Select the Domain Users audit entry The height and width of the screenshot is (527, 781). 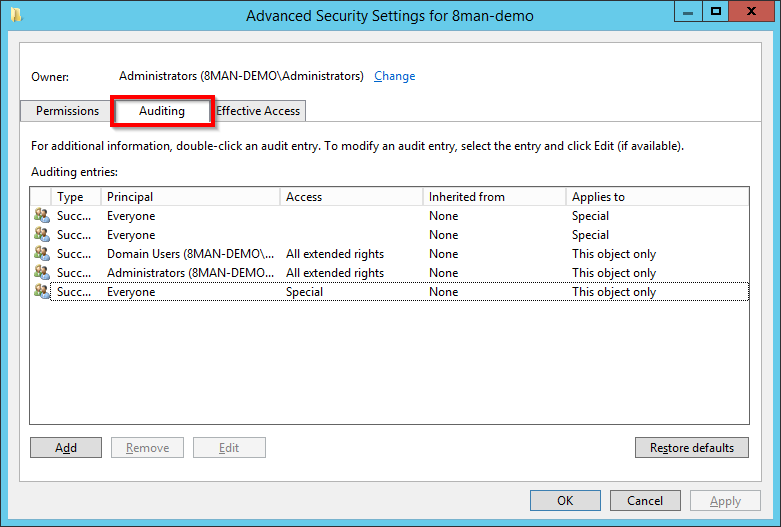pos(190,254)
